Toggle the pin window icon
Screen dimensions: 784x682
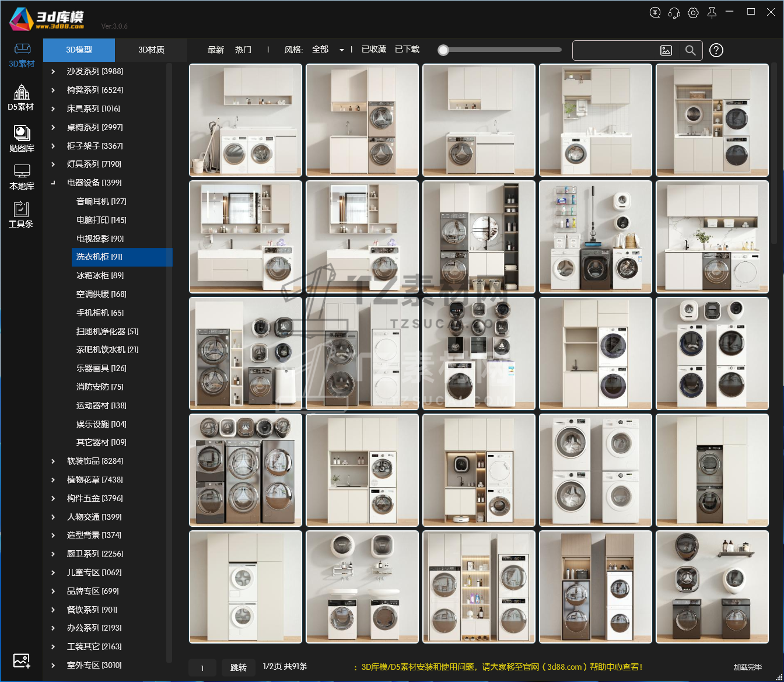tap(712, 12)
